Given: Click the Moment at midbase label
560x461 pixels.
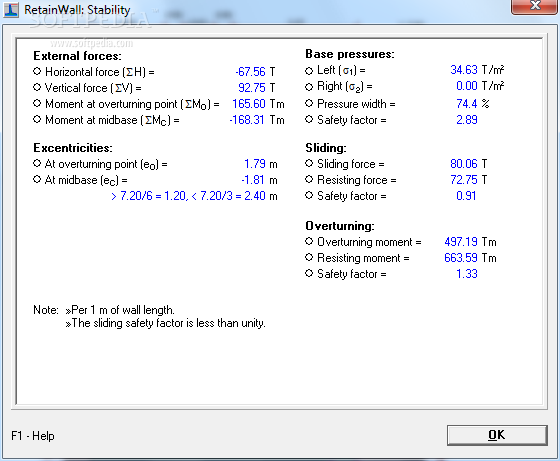Looking at the screenshot, I should pyautogui.click(x=112, y=120).
